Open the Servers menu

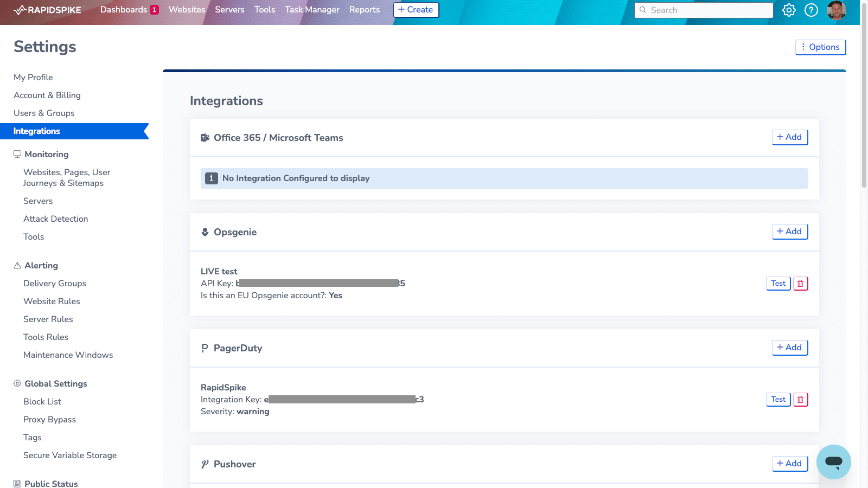(229, 10)
